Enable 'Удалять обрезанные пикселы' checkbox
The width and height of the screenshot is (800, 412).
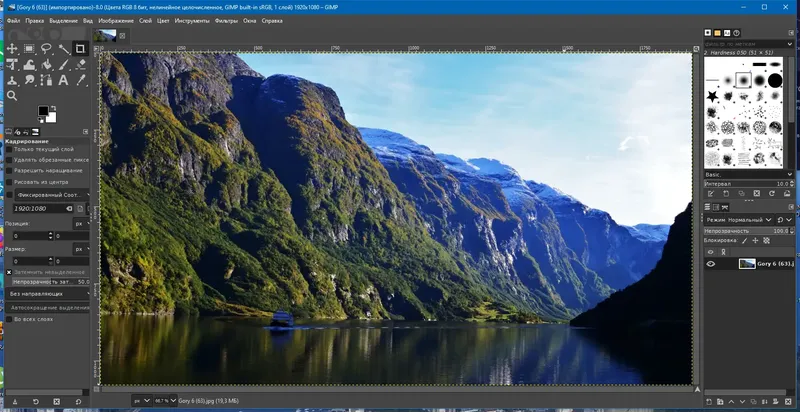coord(9,160)
